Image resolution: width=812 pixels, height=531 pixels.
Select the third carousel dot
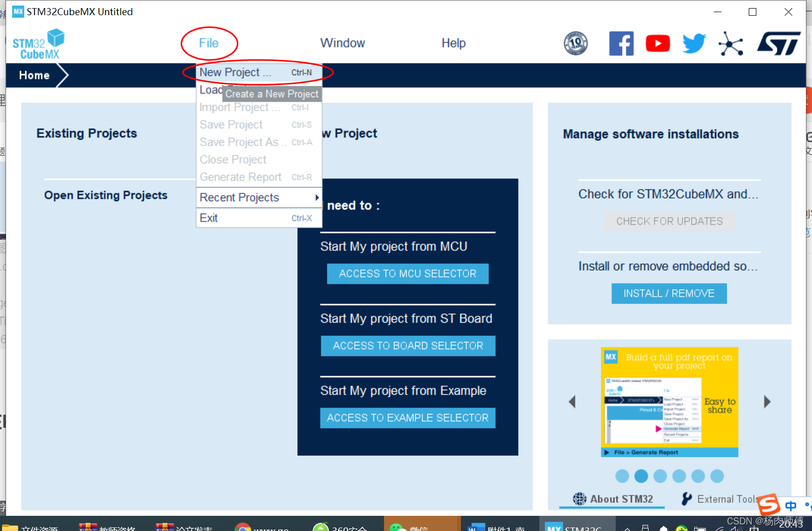click(660, 476)
